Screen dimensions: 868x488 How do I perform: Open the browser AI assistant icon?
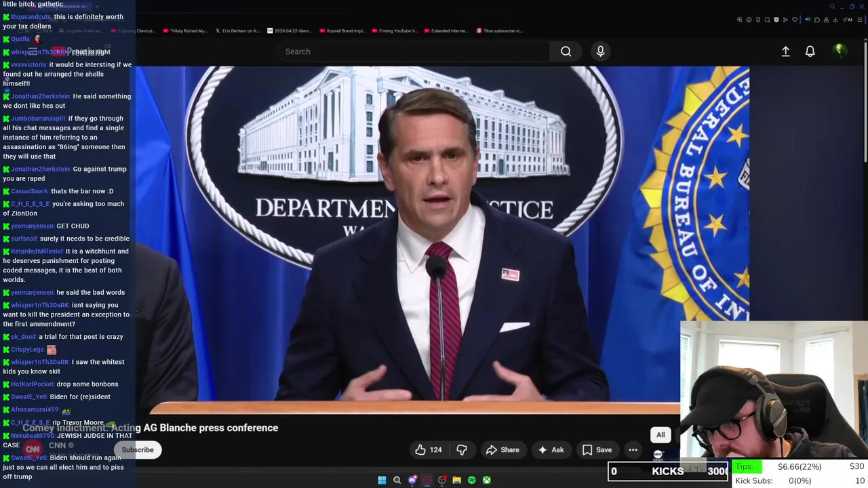pyautogui.click(x=848, y=20)
